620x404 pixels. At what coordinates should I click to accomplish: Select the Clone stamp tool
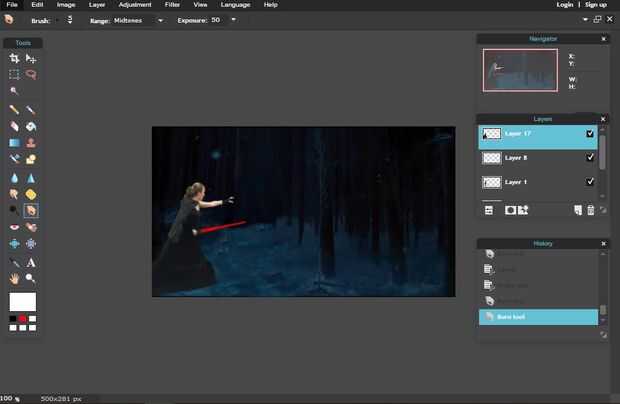tap(31, 143)
